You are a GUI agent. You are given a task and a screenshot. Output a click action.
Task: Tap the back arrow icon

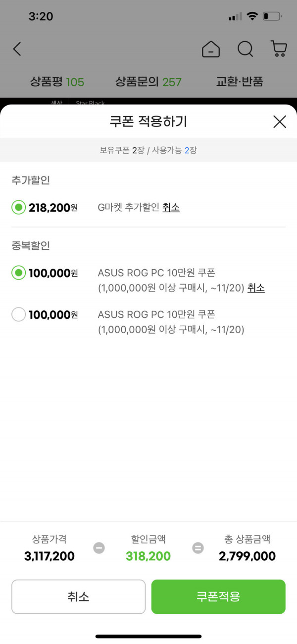17,49
